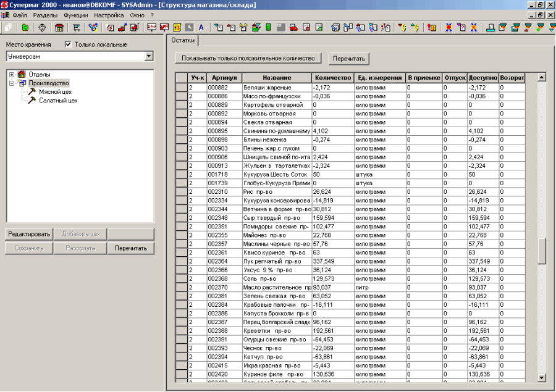Click the document with red checkmark icon

click(111, 28)
